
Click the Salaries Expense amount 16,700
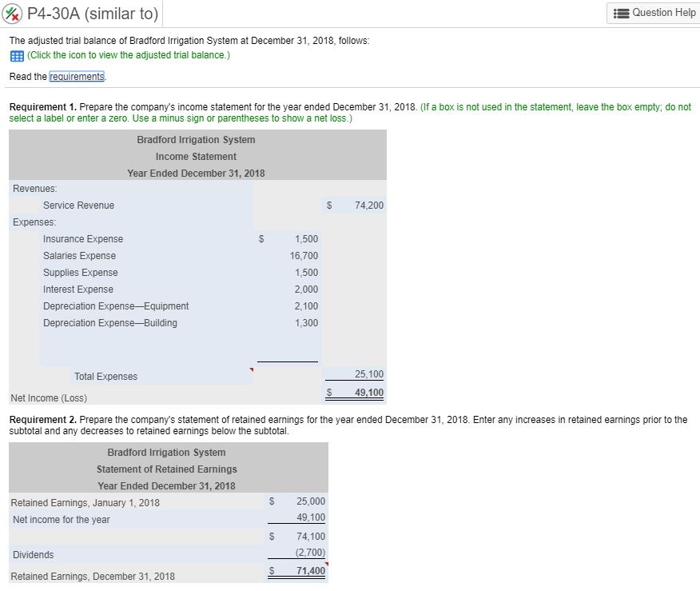coord(304,256)
